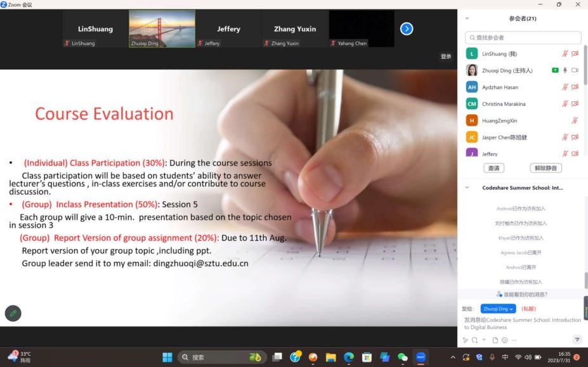Switch the 中 input method indicator
The width and height of the screenshot is (588, 367).
click(x=505, y=357)
